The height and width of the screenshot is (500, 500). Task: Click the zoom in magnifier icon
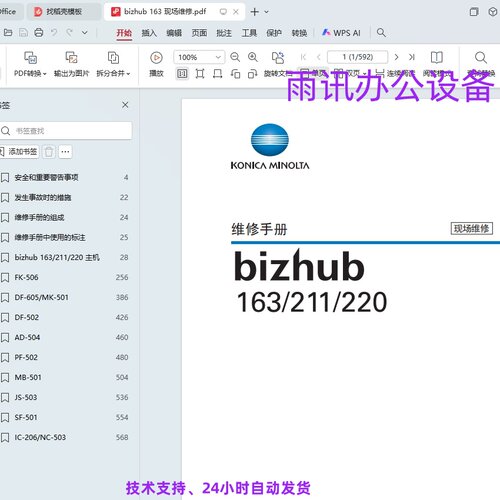(253, 57)
